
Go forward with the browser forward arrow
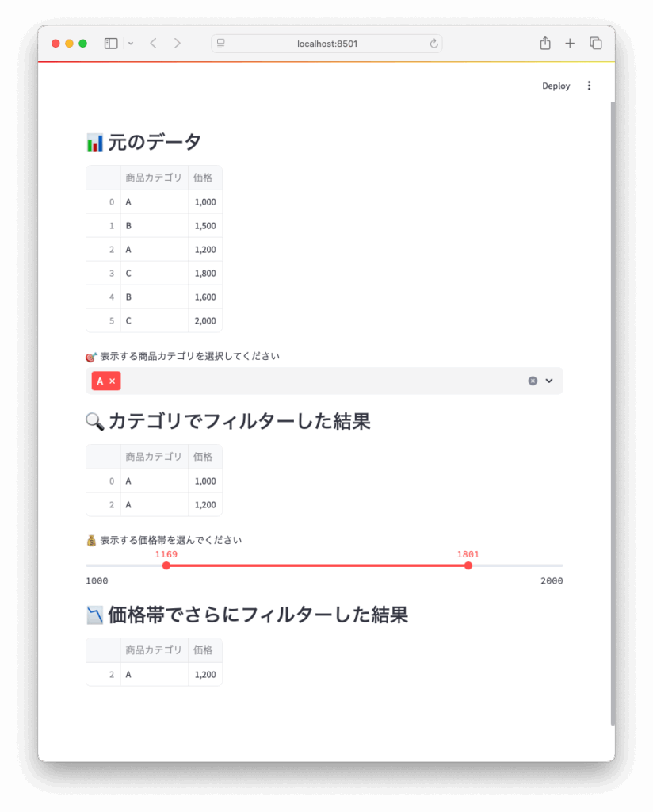pyautogui.click(x=178, y=44)
